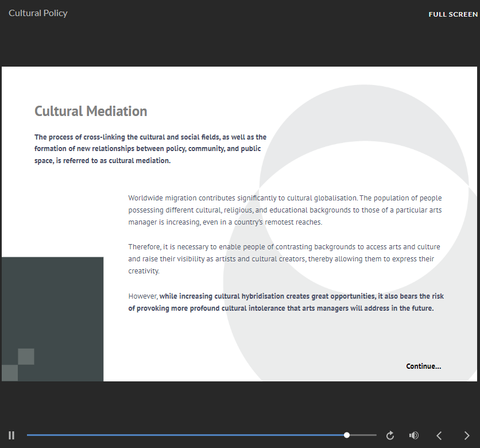Enter FULL SCREEN mode
The image size is (480, 448).
(x=452, y=14)
